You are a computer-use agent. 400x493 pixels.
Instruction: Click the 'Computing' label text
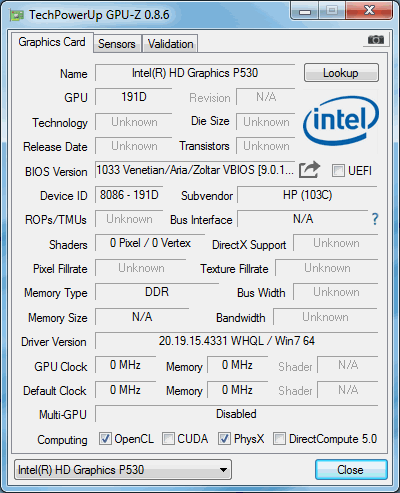click(x=62, y=440)
